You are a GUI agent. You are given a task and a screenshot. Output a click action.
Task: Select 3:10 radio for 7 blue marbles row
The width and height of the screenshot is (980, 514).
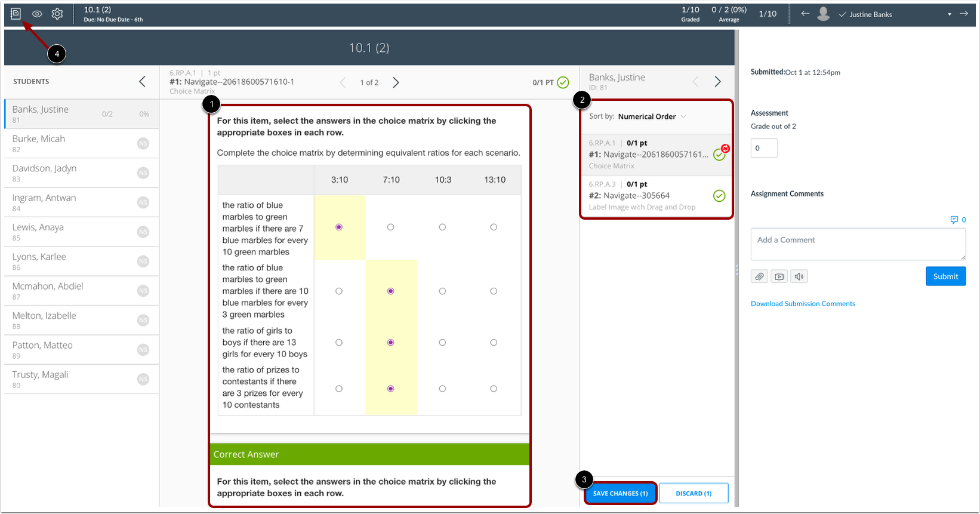click(x=339, y=227)
